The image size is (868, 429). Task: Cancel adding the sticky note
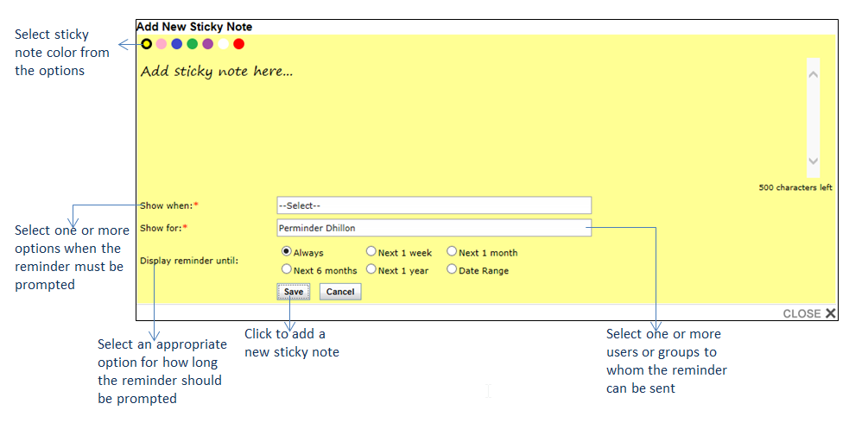340,292
